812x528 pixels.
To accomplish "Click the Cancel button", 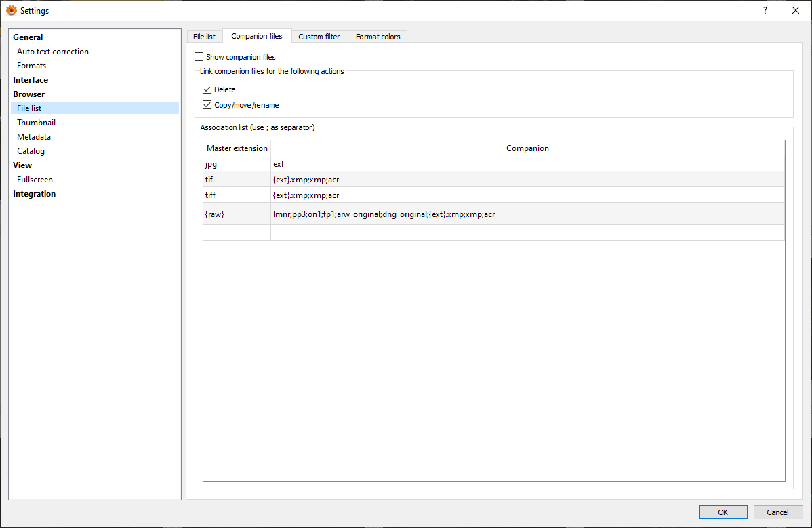I will tap(778, 512).
